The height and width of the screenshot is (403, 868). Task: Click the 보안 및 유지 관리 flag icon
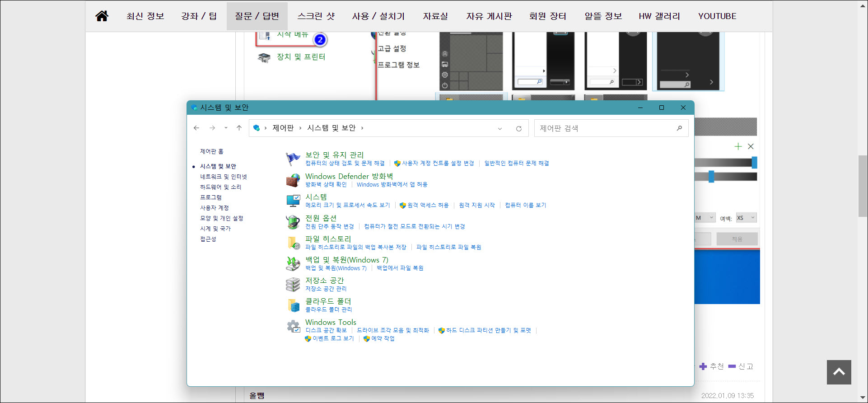[293, 159]
